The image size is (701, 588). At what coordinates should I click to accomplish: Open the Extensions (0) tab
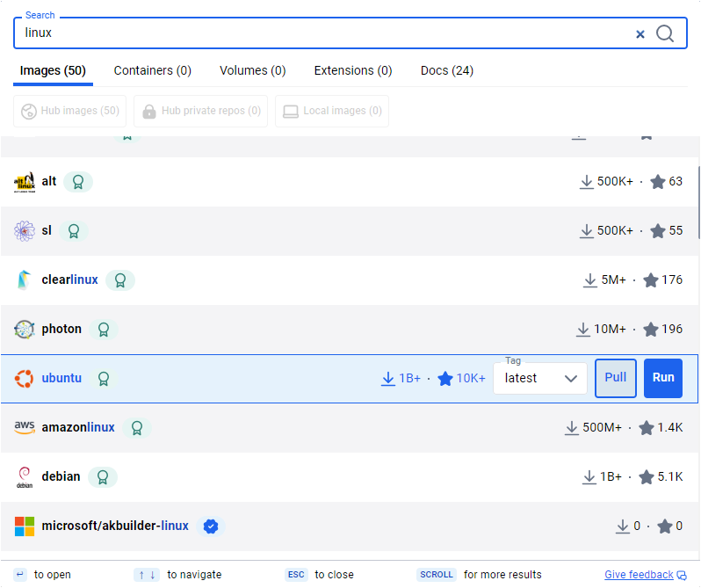point(353,70)
